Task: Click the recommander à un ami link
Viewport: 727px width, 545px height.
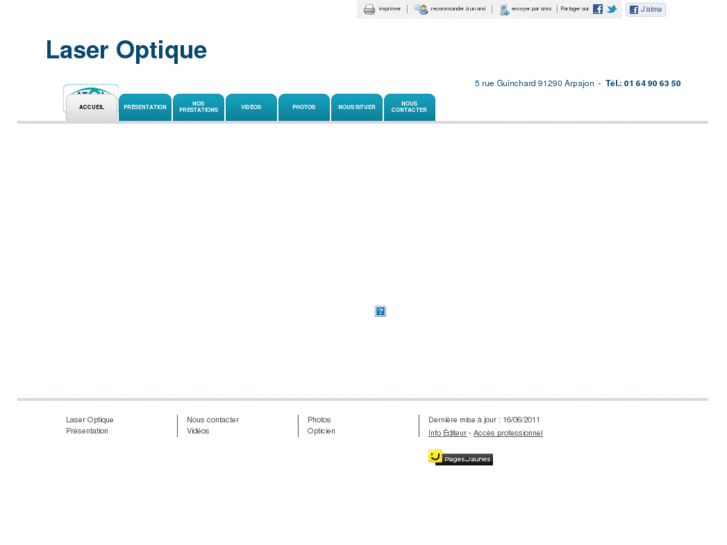Action: click(458, 9)
